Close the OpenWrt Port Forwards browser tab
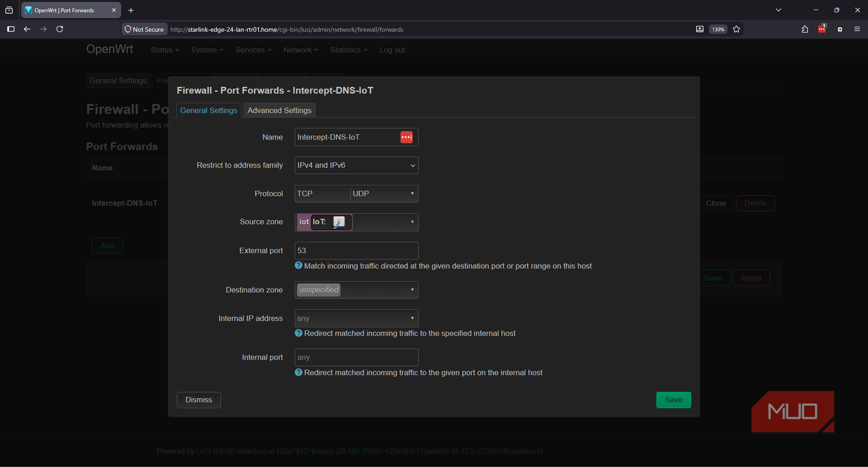The image size is (868, 467). point(114,10)
